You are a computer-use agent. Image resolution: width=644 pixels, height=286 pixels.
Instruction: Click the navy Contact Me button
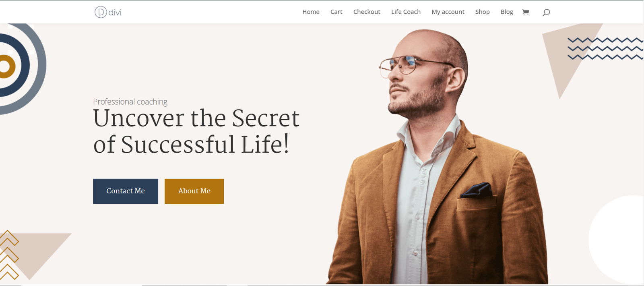[126, 191]
